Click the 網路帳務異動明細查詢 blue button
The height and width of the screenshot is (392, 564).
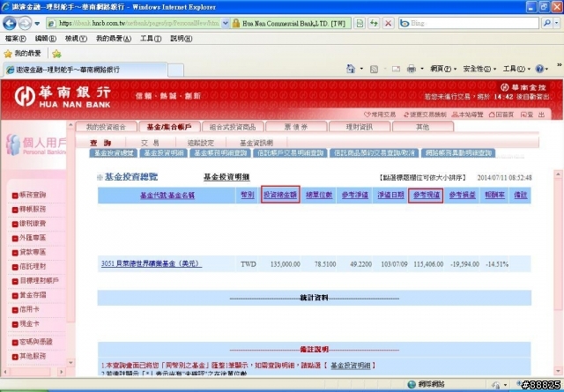point(458,153)
